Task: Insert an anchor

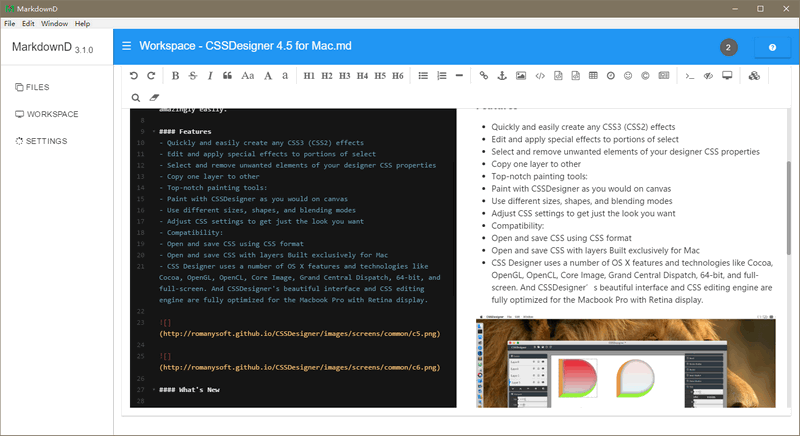Action: coord(502,75)
